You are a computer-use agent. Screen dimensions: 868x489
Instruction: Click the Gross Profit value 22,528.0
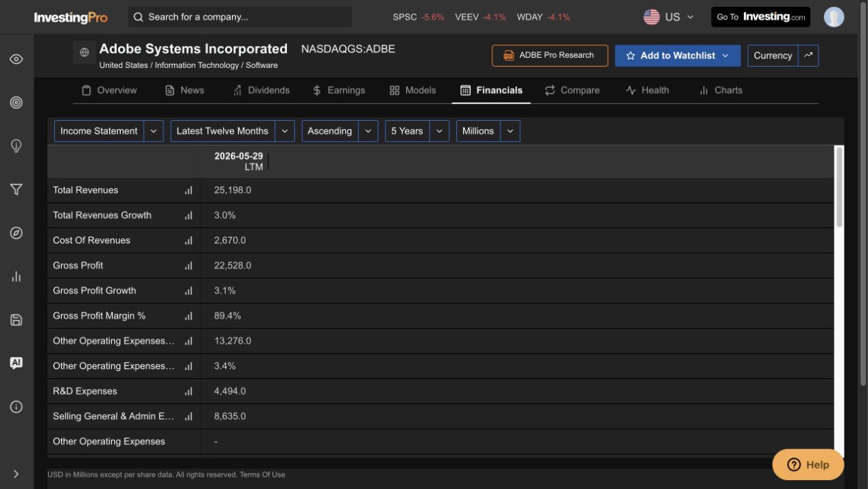click(233, 266)
